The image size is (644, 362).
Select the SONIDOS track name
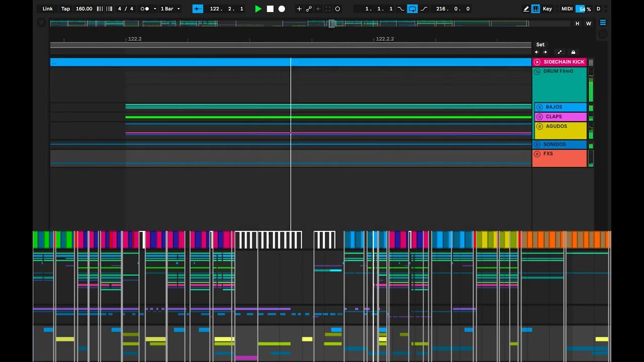(x=554, y=144)
